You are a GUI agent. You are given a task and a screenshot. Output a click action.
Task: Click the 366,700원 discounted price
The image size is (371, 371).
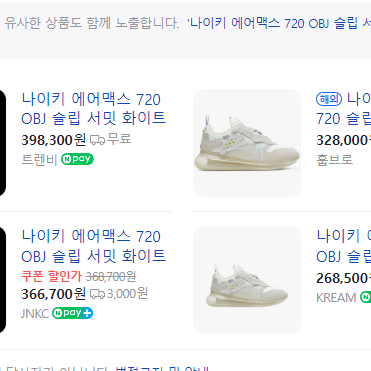tap(54, 294)
